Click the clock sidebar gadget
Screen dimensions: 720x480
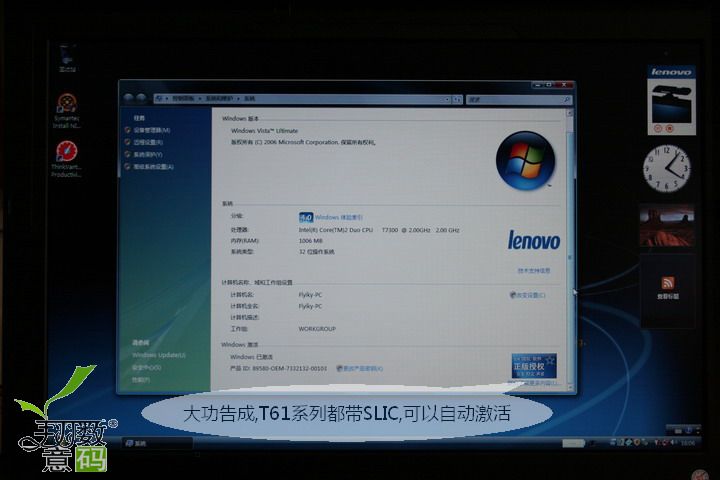pyautogui.click(x=666, y=168)
